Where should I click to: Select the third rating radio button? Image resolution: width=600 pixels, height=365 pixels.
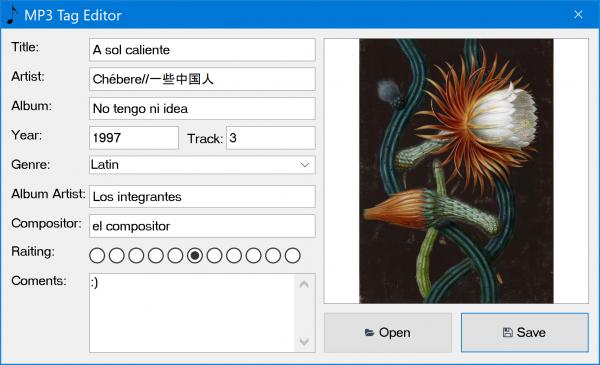136,256
